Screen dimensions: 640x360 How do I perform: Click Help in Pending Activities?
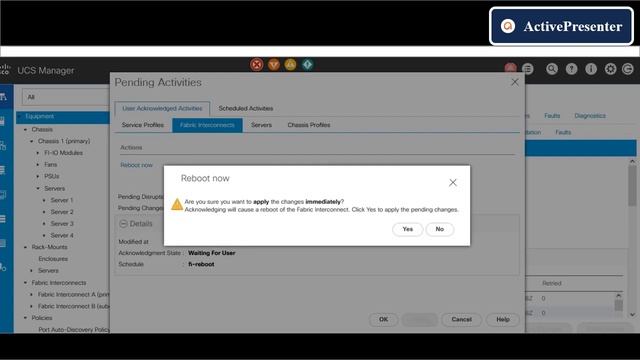coord(502,319)
